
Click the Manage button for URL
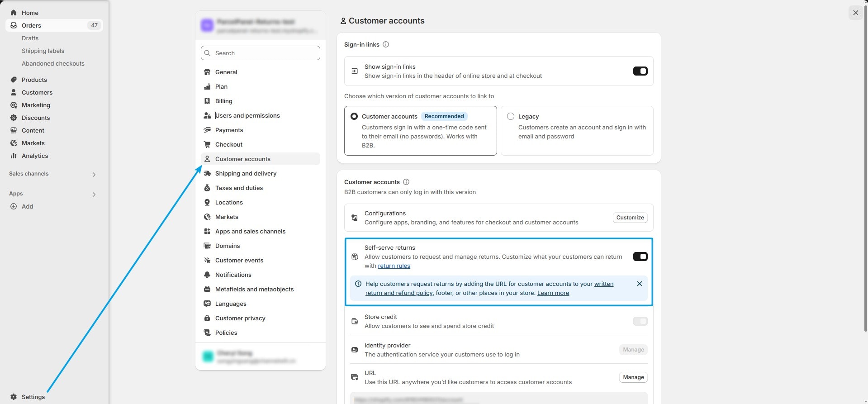point(633,377)
